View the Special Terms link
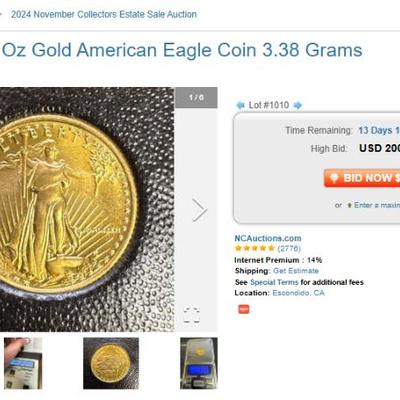 pyautogui.click(x=274, y=282)
